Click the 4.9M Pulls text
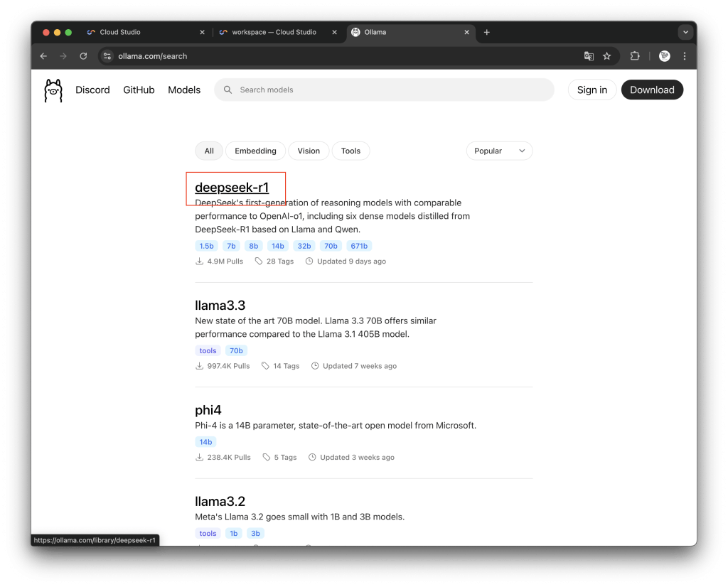 point(225,262)
